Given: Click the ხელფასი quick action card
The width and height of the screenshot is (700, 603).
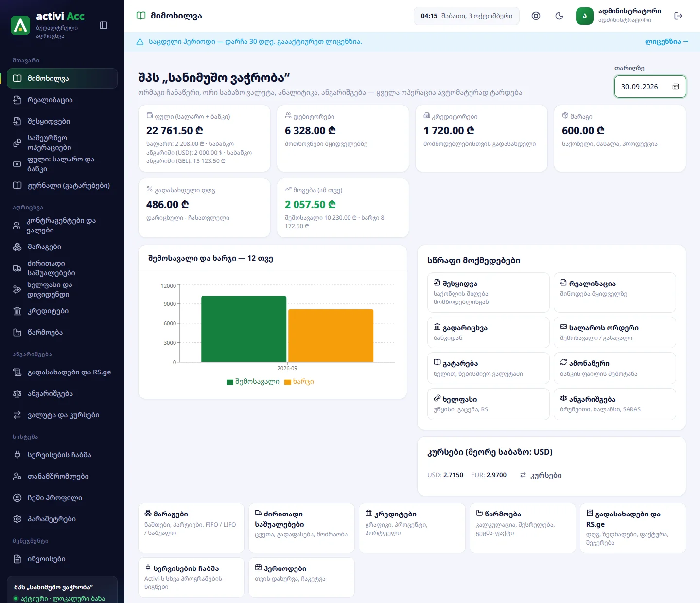Looking at the screenshot, I should 488,404.
